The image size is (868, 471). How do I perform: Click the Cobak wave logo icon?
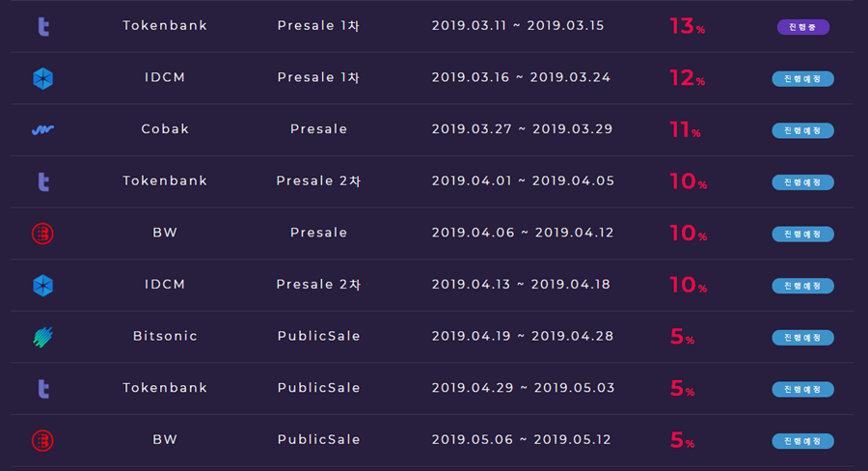[42, 129]
